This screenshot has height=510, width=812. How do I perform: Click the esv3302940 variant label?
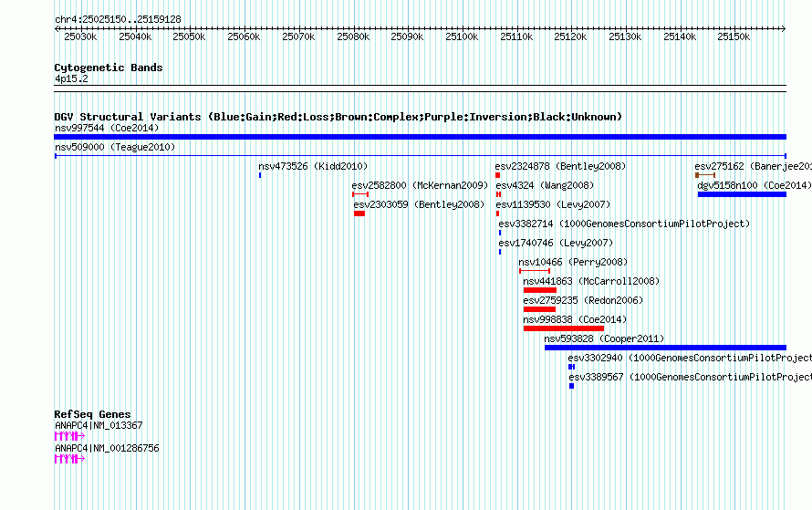(690, 358)
